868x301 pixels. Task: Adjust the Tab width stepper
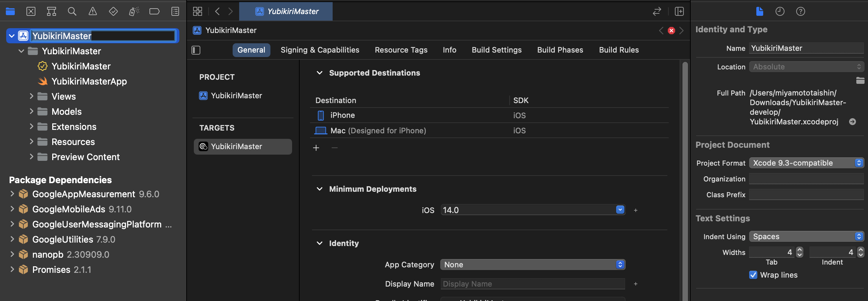pyautogui.click(x=800, y=252)
